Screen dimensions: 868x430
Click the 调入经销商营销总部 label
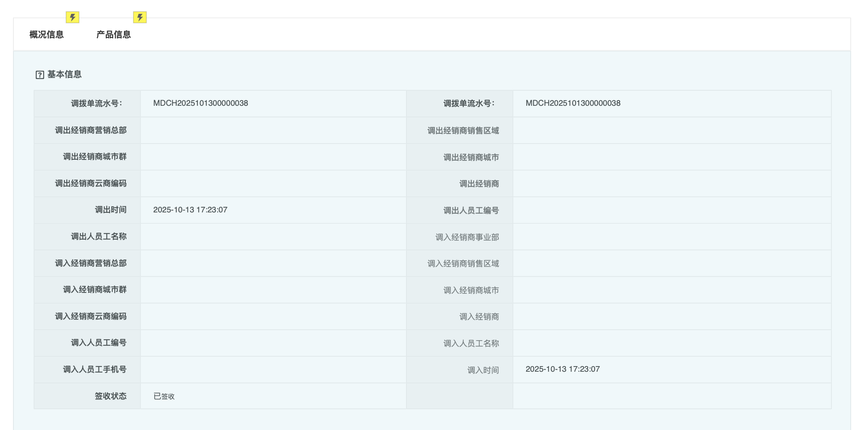[x=91, y=263]
